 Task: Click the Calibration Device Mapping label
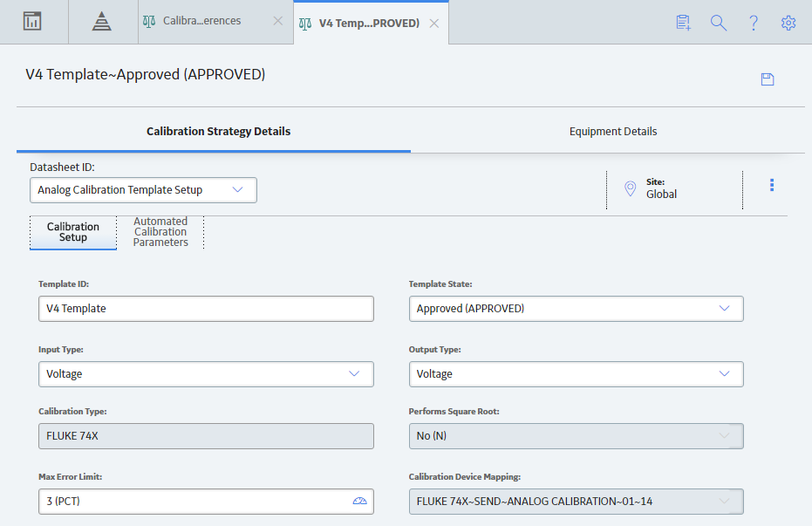coord(465,477)
